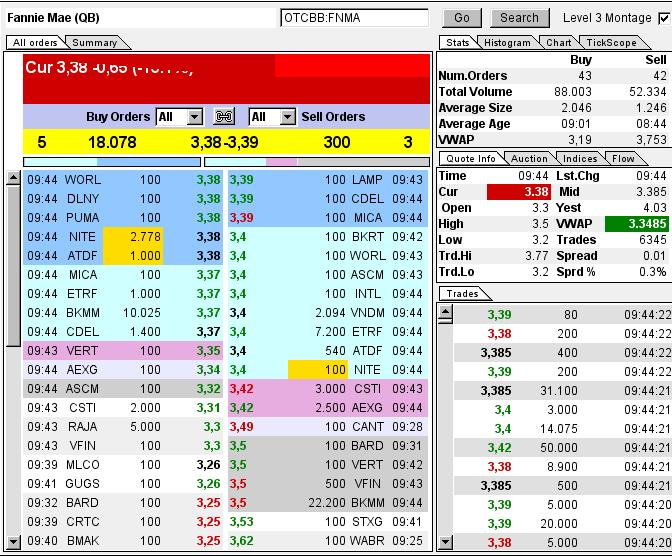Select the Flow tab

[x=624, y=159]
